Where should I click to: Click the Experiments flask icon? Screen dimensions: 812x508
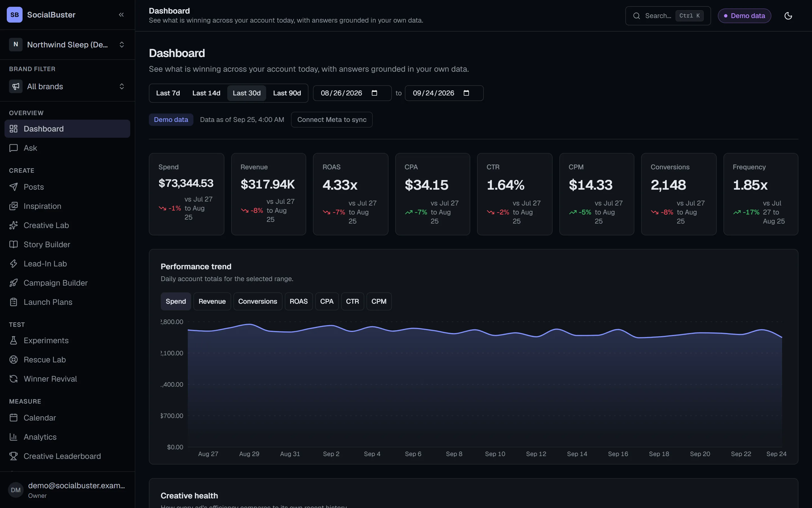coord(14,340)
